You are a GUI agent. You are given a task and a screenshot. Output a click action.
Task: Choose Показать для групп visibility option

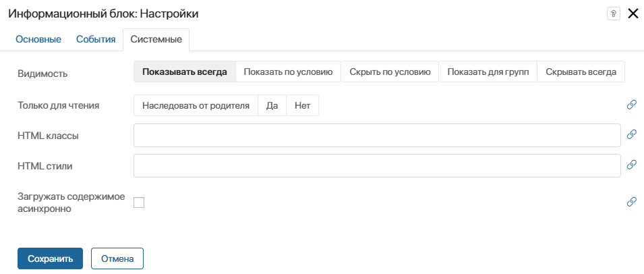coord(488,72)
